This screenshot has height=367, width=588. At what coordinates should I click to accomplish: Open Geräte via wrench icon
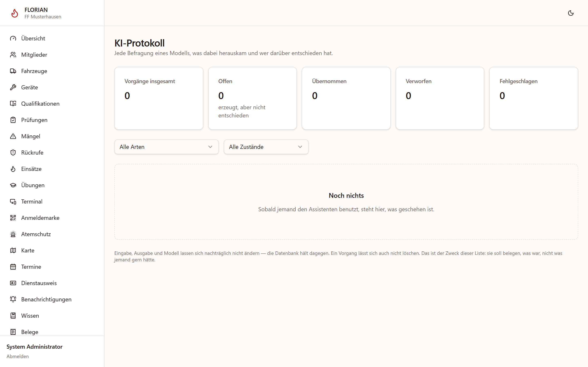click(x=13, y=87)
